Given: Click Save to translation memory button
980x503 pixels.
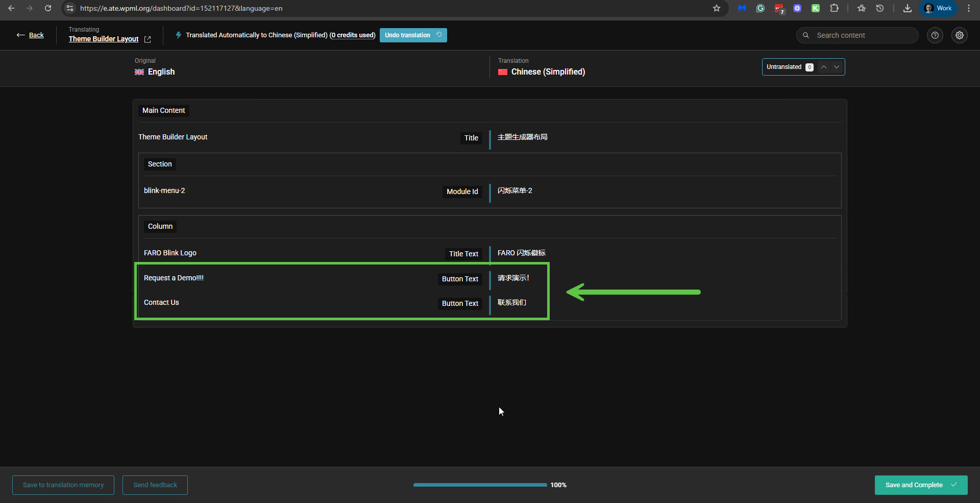Looking at the screenshot, I should [63, 485].
